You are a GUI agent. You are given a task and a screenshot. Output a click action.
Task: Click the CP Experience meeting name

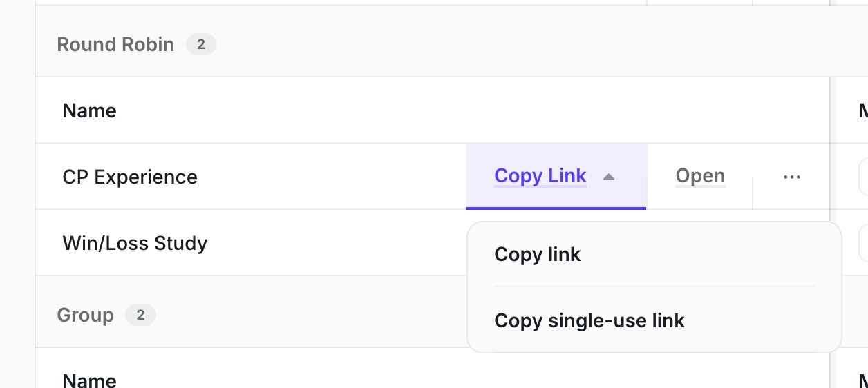pos(130,177)
